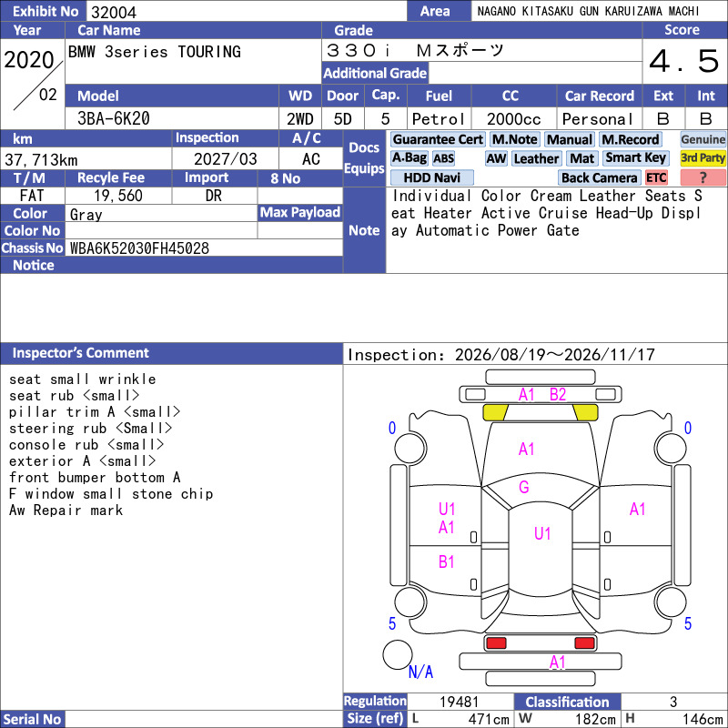Click the score value 4.5
Screen dimensions: 728x728
coord(684,61)
